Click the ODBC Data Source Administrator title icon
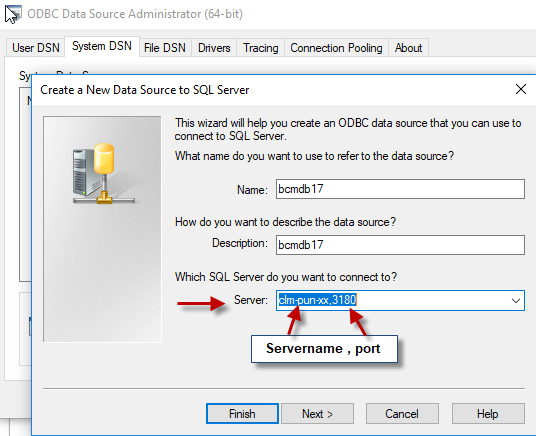This screenshot has height=436, width=536. [13, 14]
